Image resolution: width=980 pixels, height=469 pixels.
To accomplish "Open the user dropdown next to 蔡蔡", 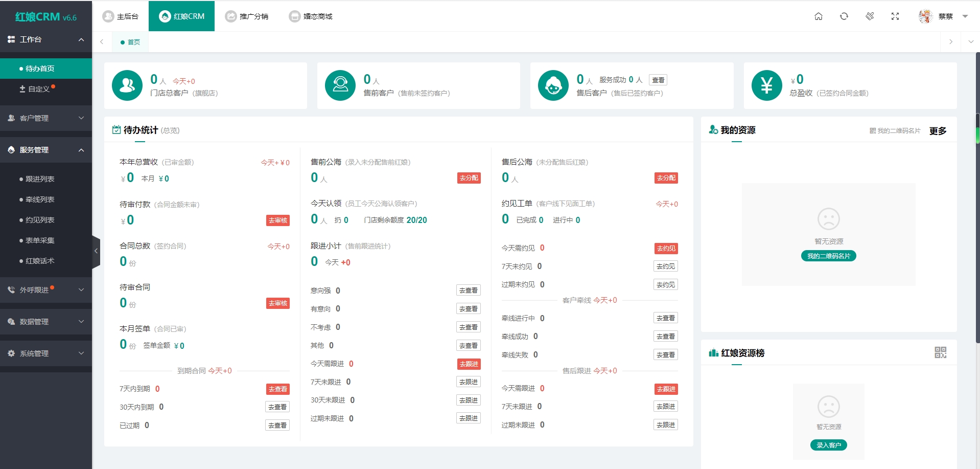I will tap(966, 16).
